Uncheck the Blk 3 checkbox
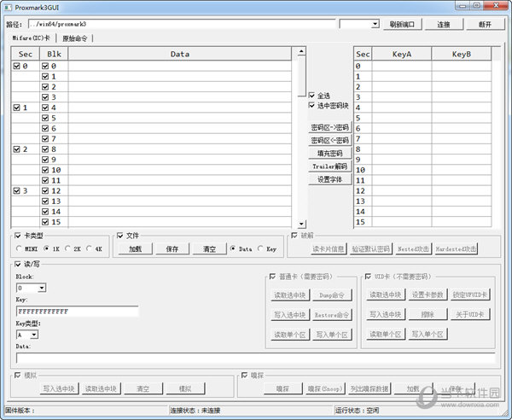Screen dimensions: 512x420 [x=45, y=97]
